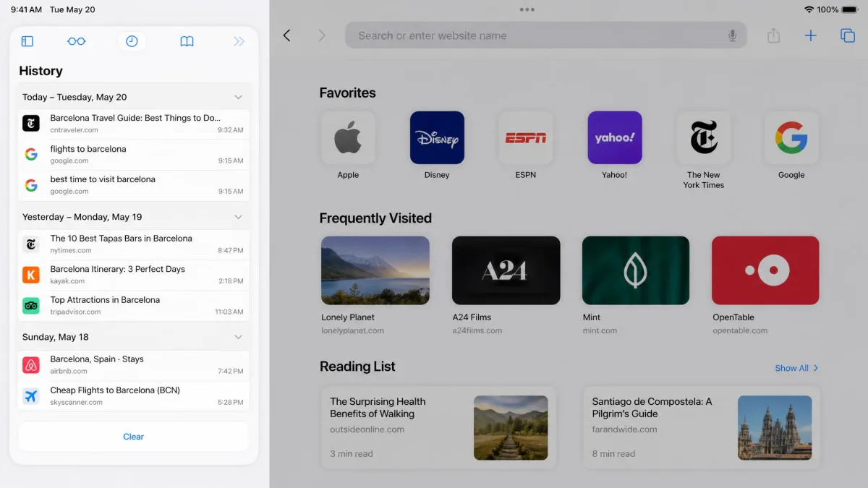Open The Surprising Health Benefits of Walking article
This screenshot has width=868, height=488.
438,427
